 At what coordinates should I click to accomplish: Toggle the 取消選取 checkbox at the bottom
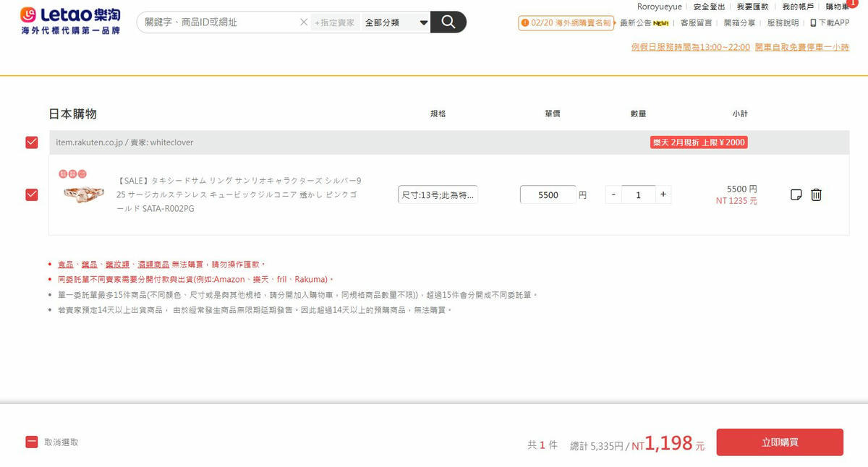pyautogui.click(x=32, y=442)
